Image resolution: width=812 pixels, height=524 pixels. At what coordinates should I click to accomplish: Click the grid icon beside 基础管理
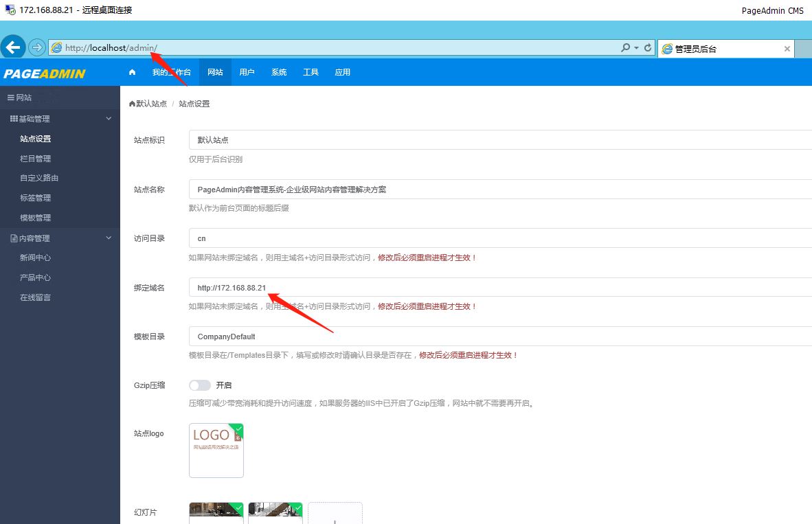click(14, 119)
